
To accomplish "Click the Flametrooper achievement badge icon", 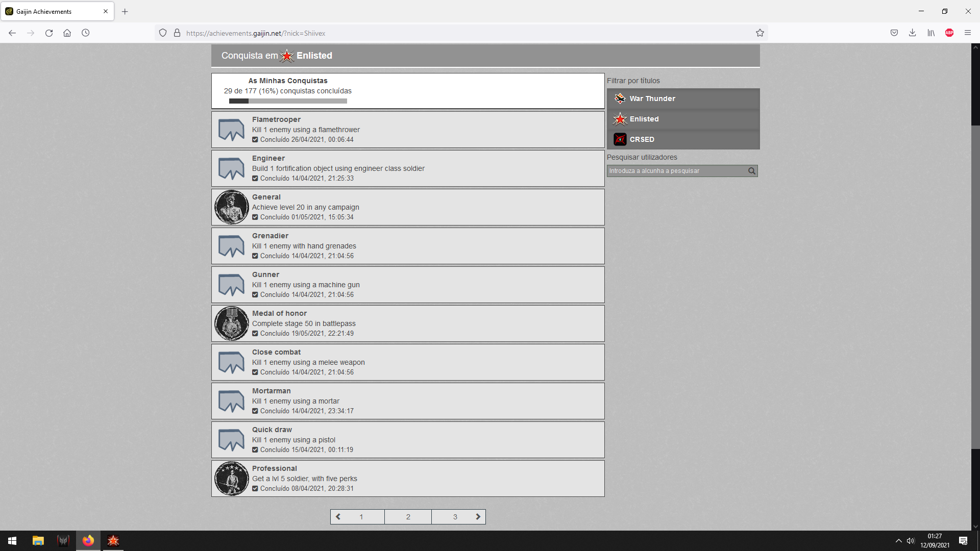I will 231,130.
